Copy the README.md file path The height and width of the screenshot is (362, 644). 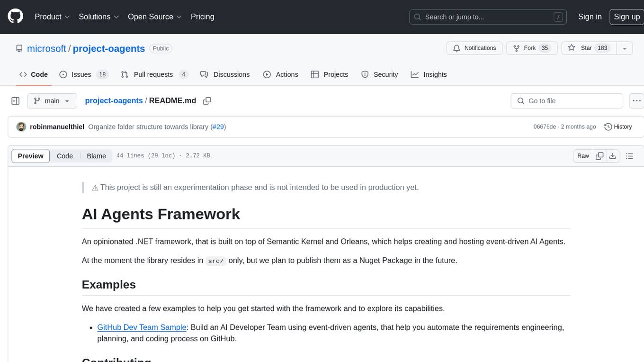[x=207, y=101]
